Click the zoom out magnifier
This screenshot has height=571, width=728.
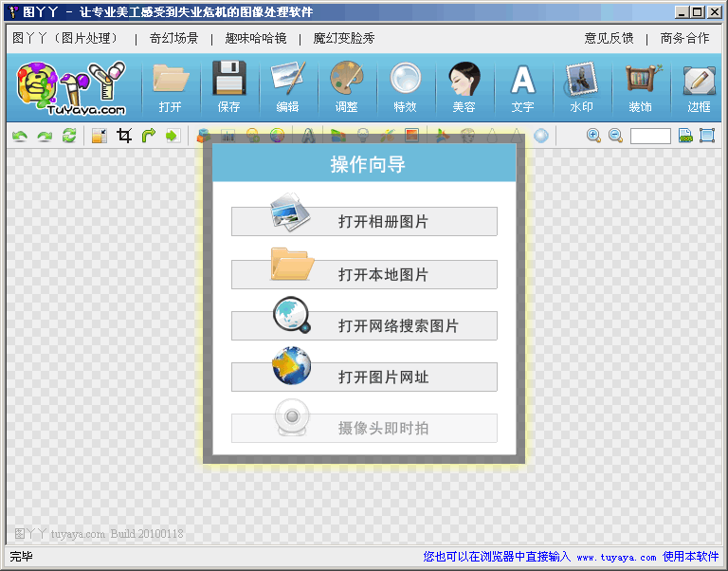click(615, 136)
